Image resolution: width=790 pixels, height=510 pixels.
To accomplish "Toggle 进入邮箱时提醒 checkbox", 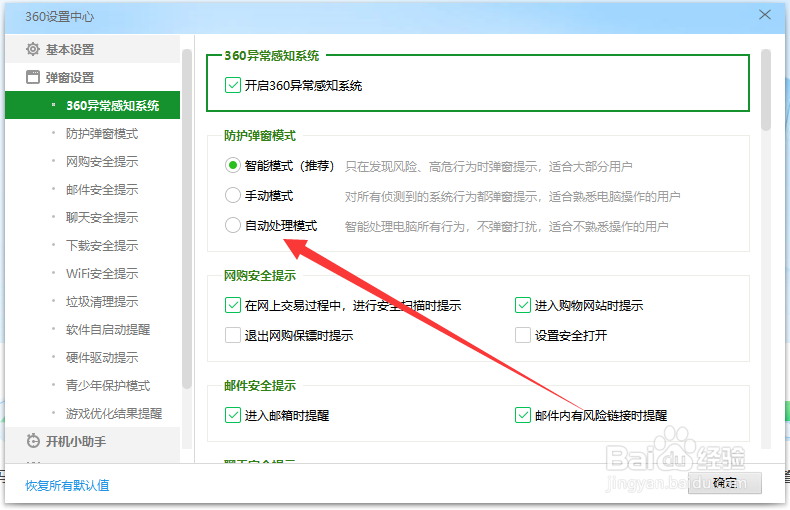I will coord(233,415).
